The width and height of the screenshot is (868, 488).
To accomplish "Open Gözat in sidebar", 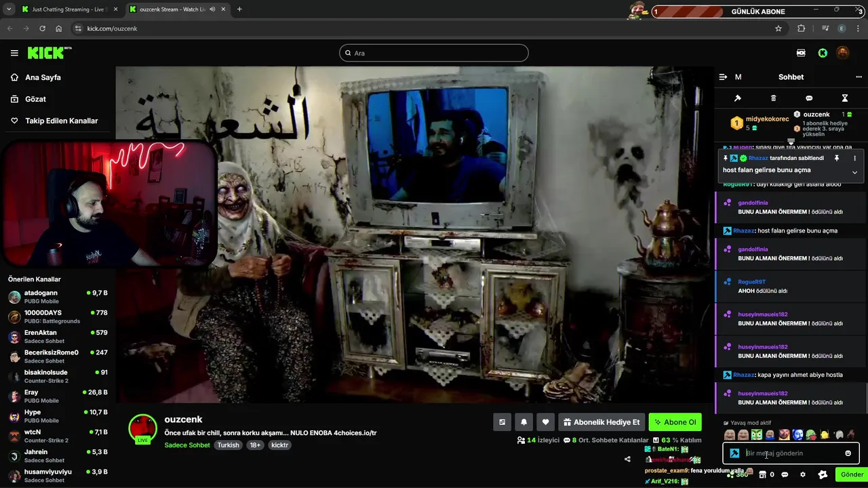I will (35, 99).
